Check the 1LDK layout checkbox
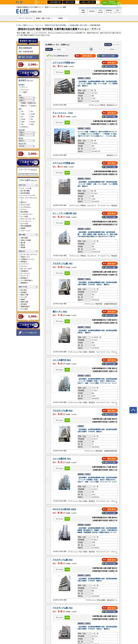 pyautogui.click(x=30, y=114)
